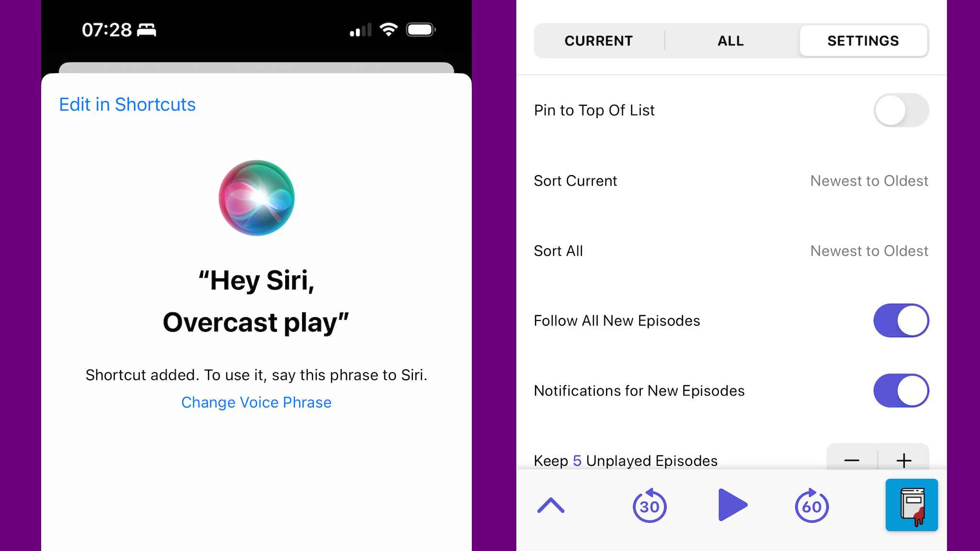This screenshot has width=980, height=551.
Task: Click Edit in Shortcuts link
Action: [127, 104]
